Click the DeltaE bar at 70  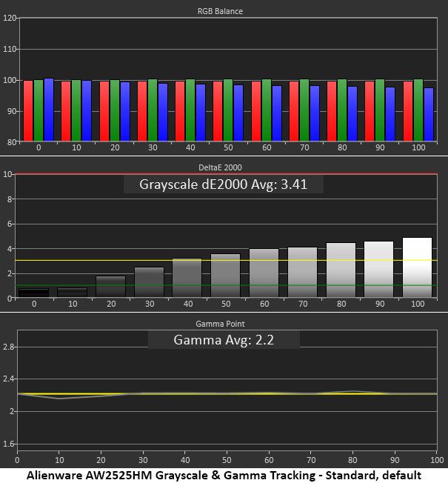[x=303, y=273]
